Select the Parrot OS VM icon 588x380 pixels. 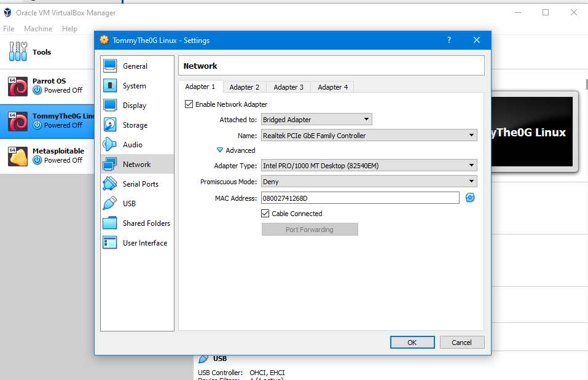click(18, 86)
